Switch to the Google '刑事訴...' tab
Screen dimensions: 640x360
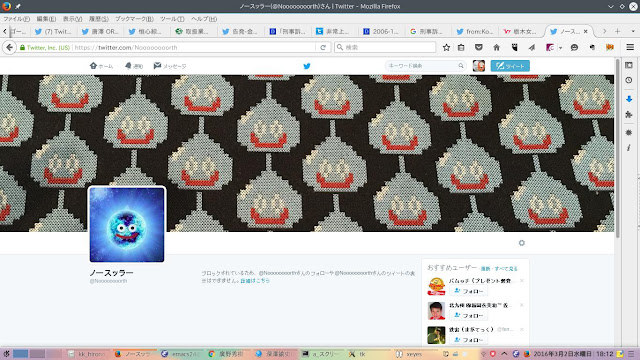[x=428, y=31]
